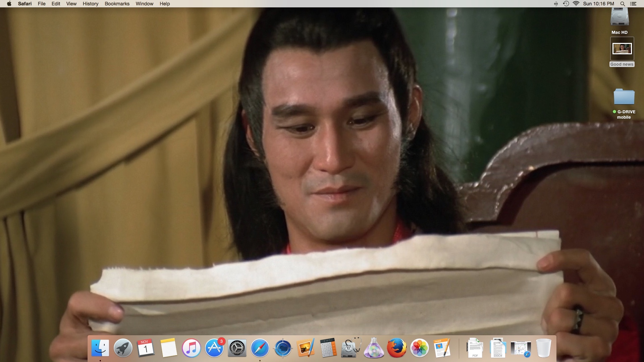Open Notification Center list icon

click(x=633, y=4)
